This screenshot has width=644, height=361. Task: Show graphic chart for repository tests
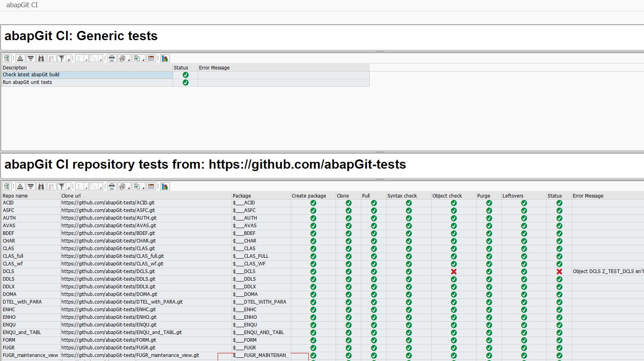click(x=165, y=187)
